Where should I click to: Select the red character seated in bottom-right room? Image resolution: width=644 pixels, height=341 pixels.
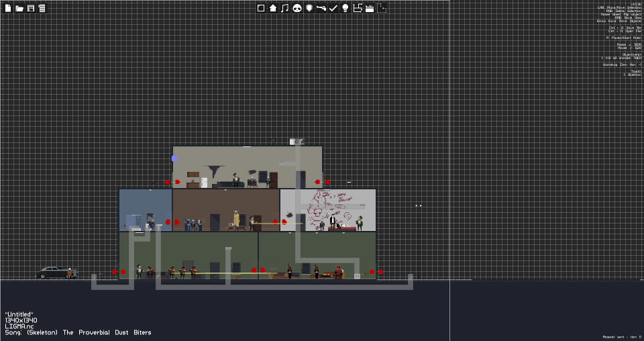click(x=338, y=272)
